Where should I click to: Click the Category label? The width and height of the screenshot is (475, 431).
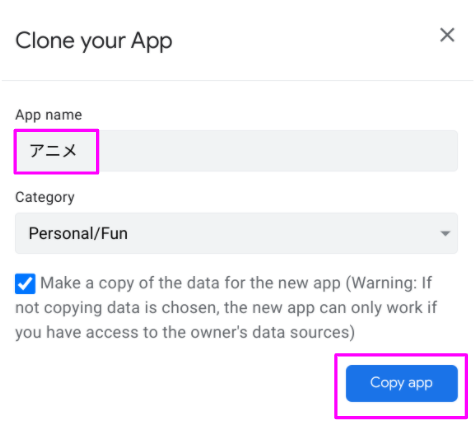[45, 197]
